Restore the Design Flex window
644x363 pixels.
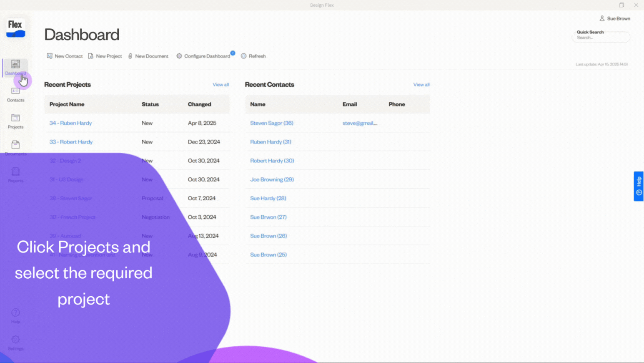pos(621,5)
